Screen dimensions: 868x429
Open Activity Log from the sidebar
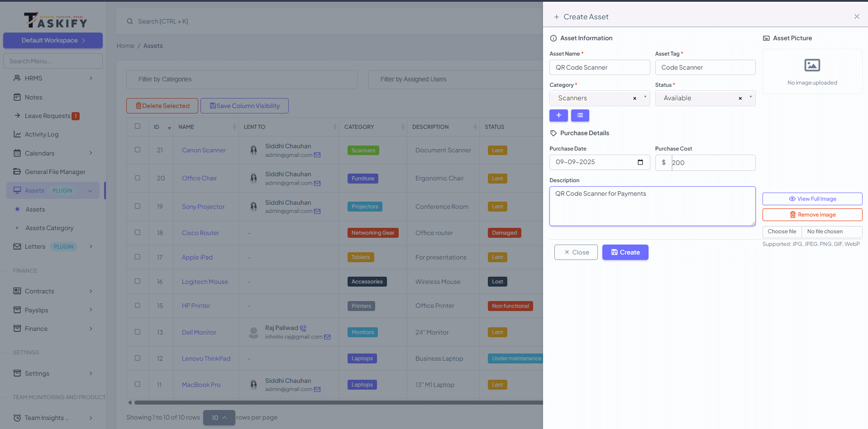[42, 134]
